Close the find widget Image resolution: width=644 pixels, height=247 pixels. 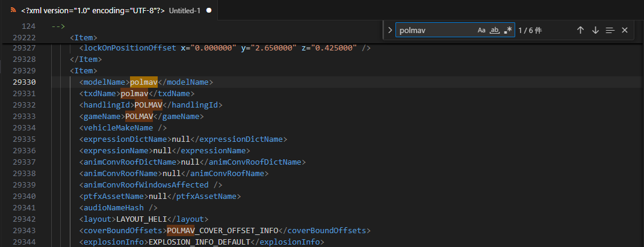point(625,30)
